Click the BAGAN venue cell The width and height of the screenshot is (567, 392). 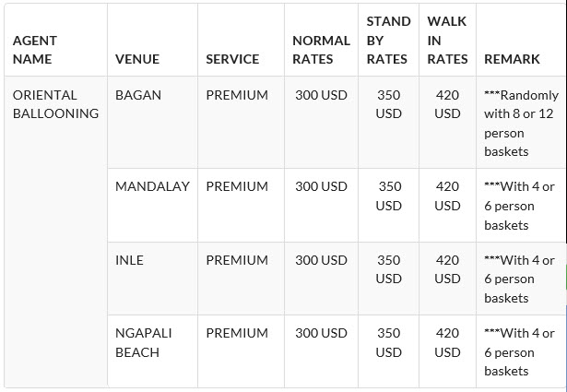[x=136, y=95]
